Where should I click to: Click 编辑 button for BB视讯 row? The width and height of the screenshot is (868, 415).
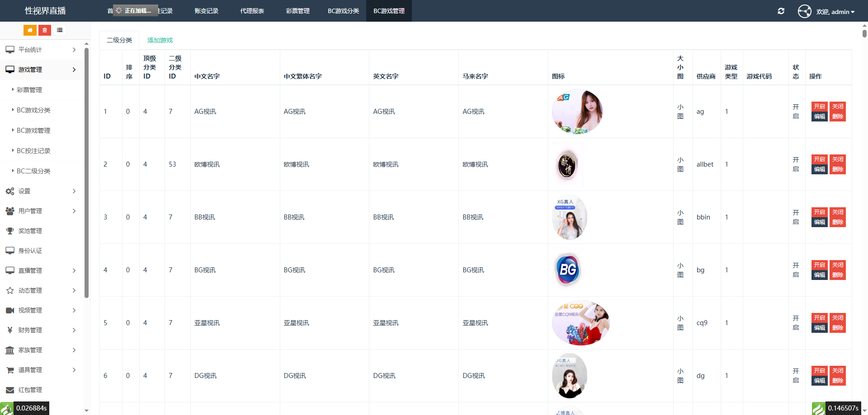819,222
